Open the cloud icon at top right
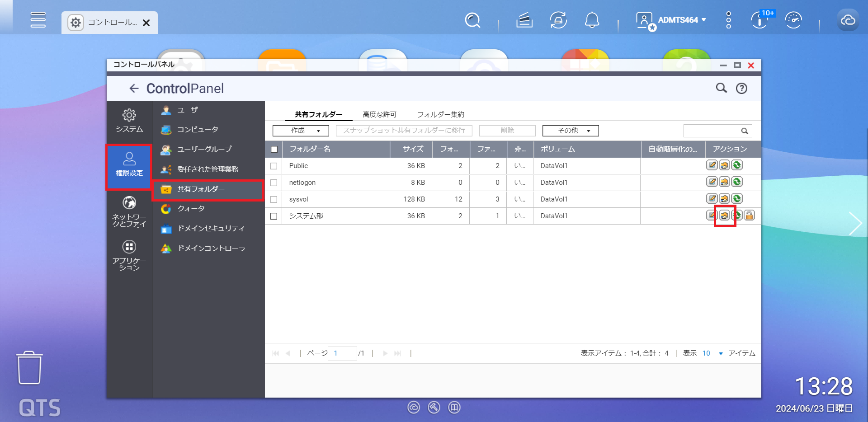Viewport: 868px width, 422px height. click(848, 20)
